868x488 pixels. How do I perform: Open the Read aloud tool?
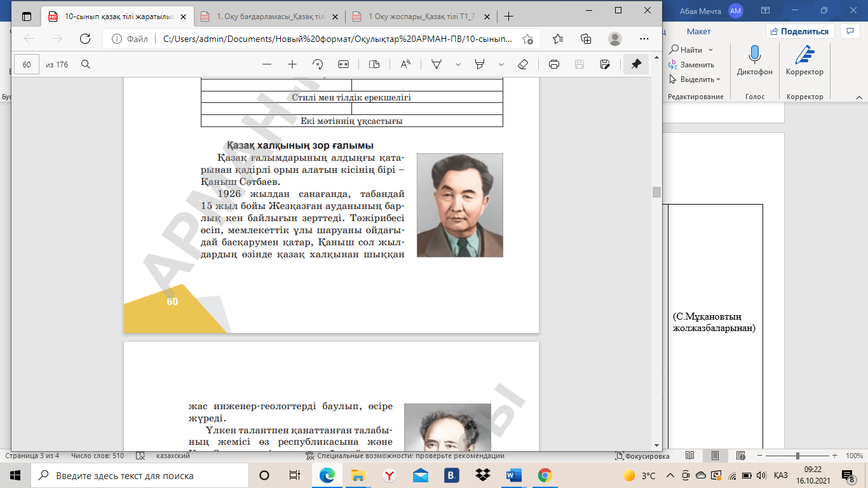click(x=405, y=64)
